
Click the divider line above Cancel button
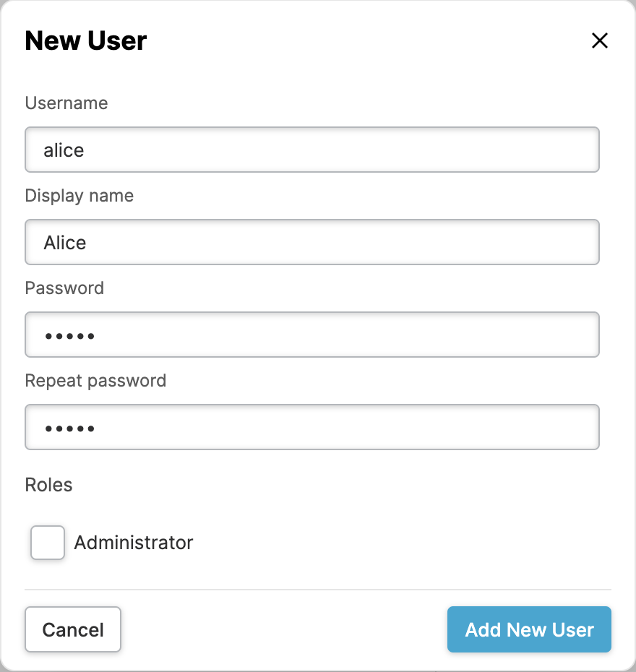point(318,590)
